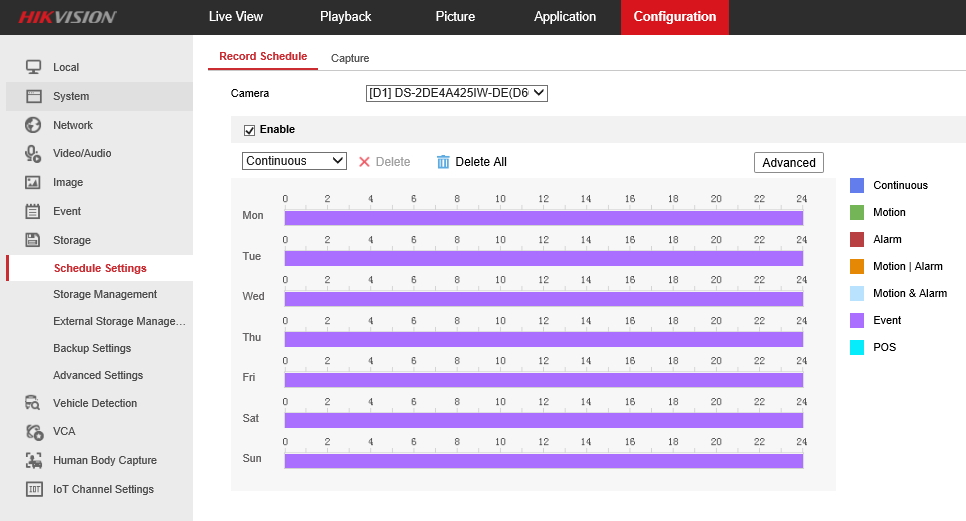Click the Event calendar icon
This screenshot has height=521, width=966.
tap(33, 211)
